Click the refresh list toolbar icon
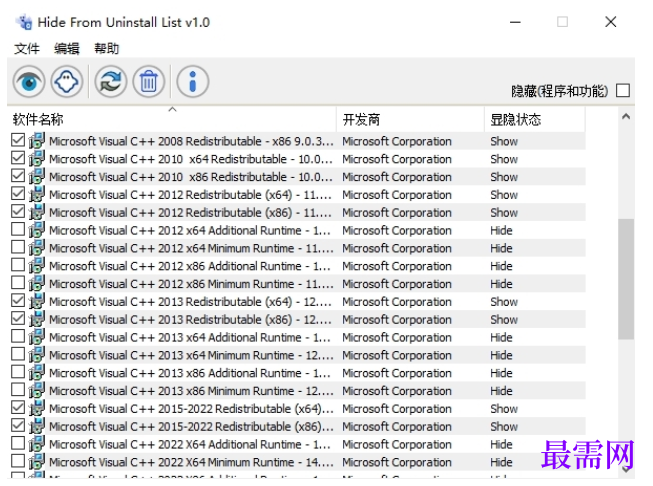This screenshot has height=486, width=653. click(x=110, y=82)
